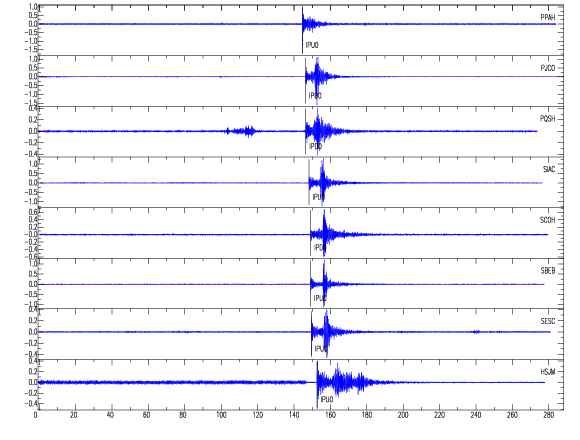Screen dimensions: 580x440
Task: Click the PPAH station label
Action: (548, 17)
